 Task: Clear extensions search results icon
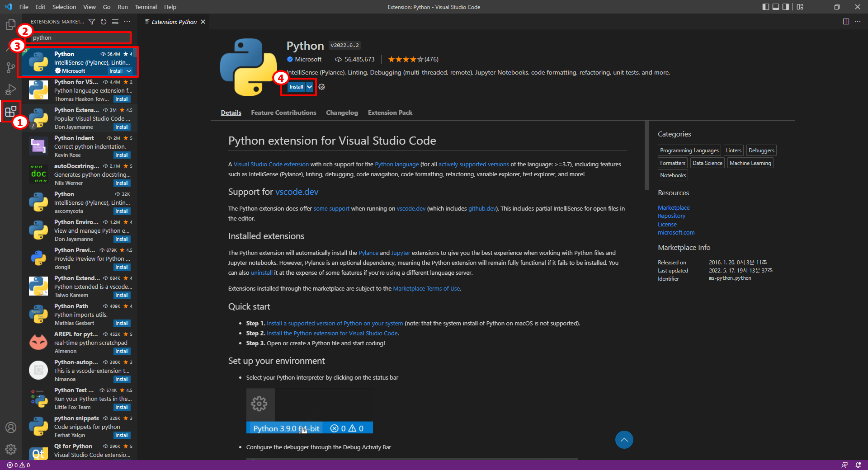(x=115, y=22)
